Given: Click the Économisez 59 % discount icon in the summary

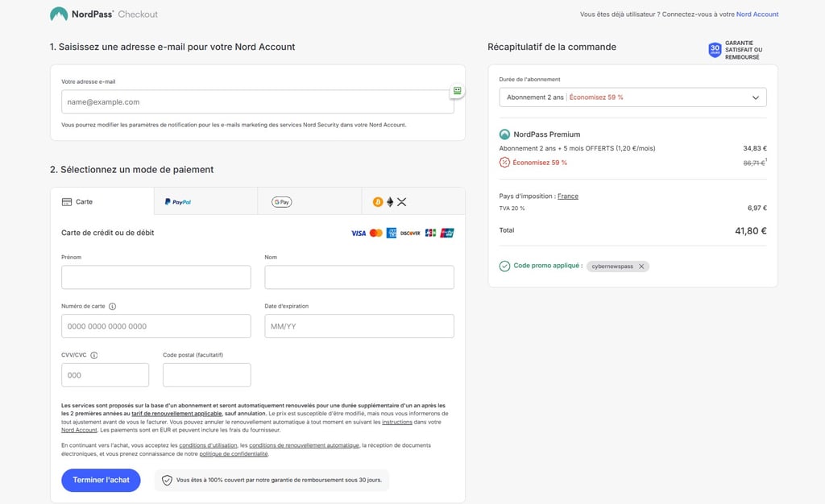Looking at the screenshot, I should 504,163.
